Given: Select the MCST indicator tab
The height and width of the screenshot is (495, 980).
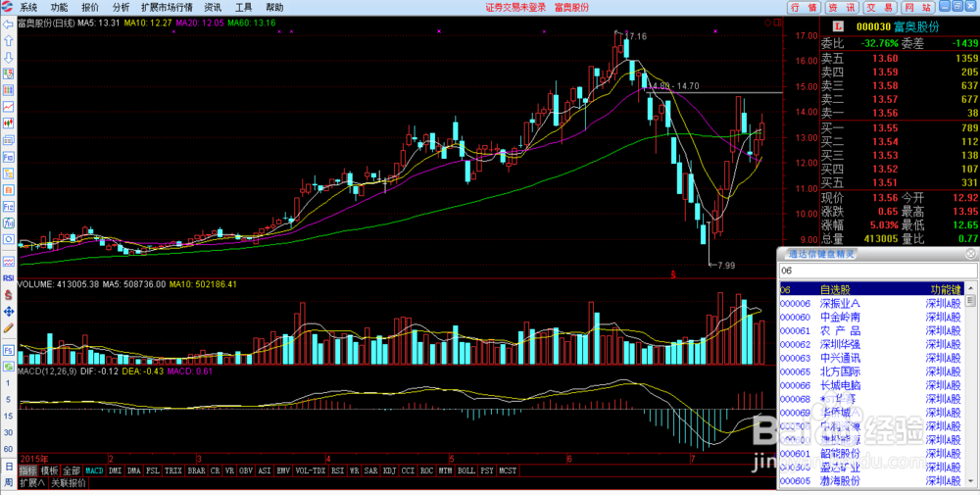Looking at the screenshot, I should (508, 470).
